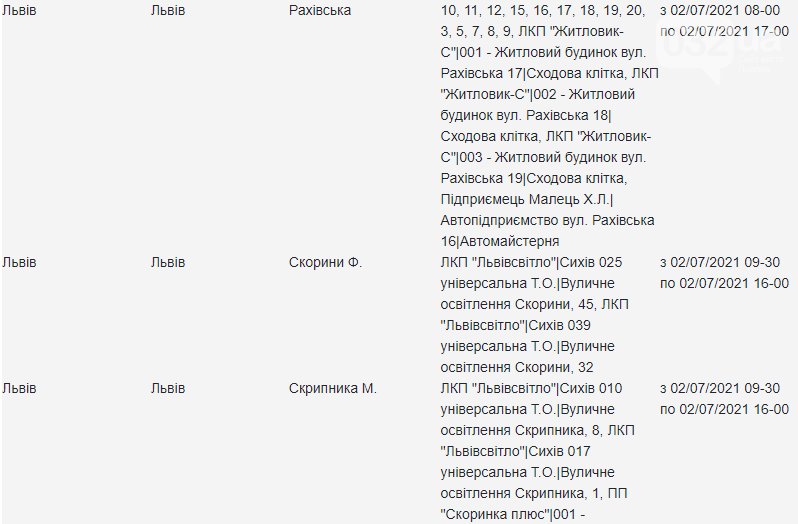
Task: Click the first-column Львів cell in Скрипника row
Action: (x=19, y=389)
